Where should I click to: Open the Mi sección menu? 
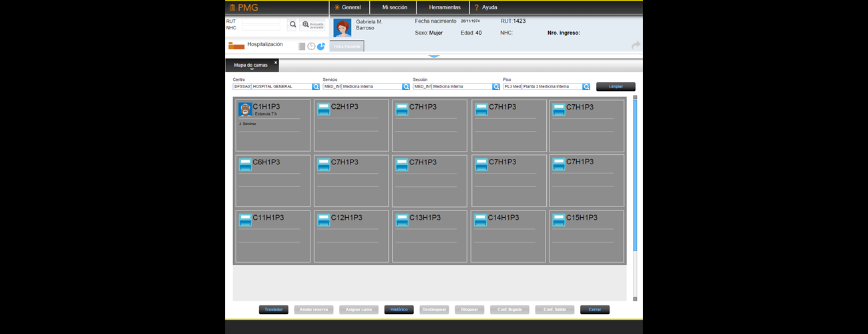coord(394,7)
